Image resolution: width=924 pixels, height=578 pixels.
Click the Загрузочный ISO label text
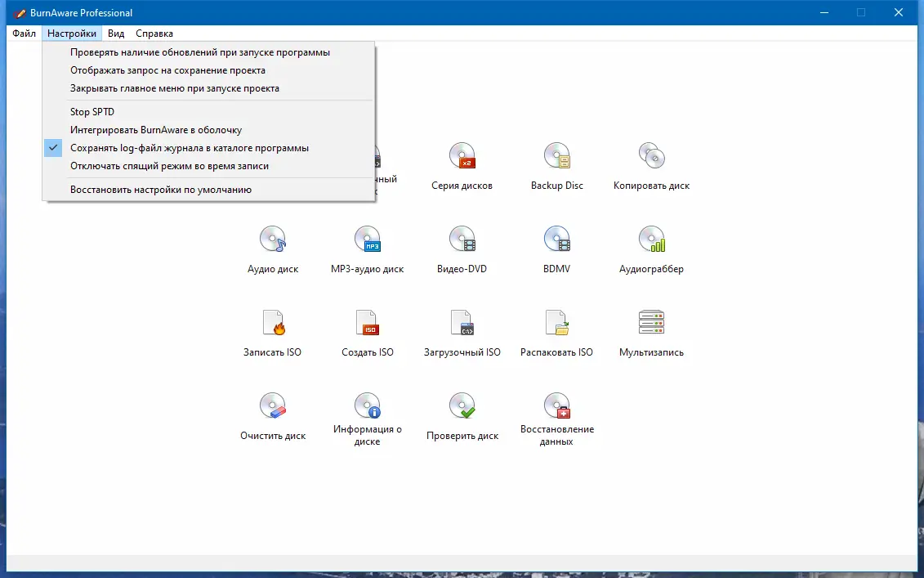tap(462, 352)
